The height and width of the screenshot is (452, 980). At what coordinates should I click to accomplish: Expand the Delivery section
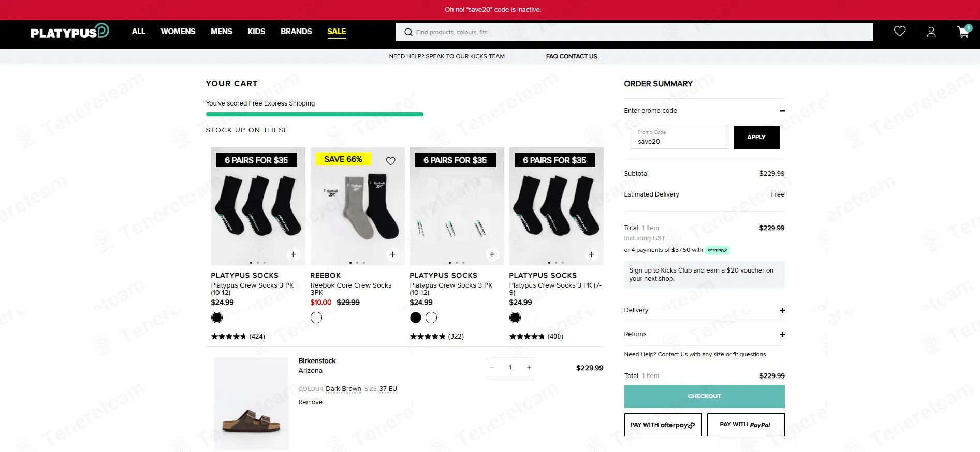click(782, 310)
